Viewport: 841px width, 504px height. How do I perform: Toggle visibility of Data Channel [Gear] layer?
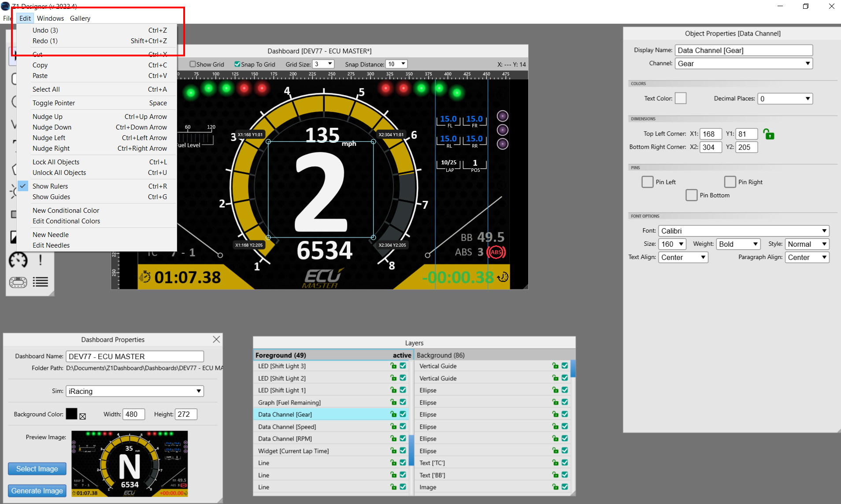403,414
